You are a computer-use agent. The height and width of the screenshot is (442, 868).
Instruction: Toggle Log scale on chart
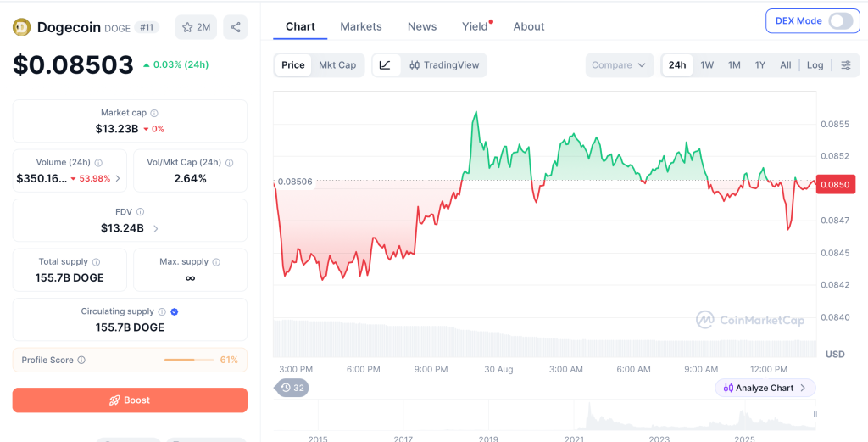point(815,64)
